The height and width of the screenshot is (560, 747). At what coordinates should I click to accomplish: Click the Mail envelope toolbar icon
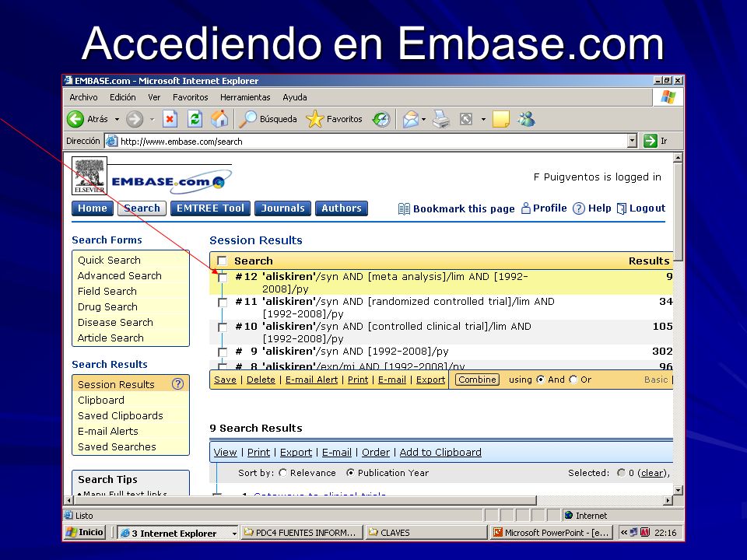411,119
